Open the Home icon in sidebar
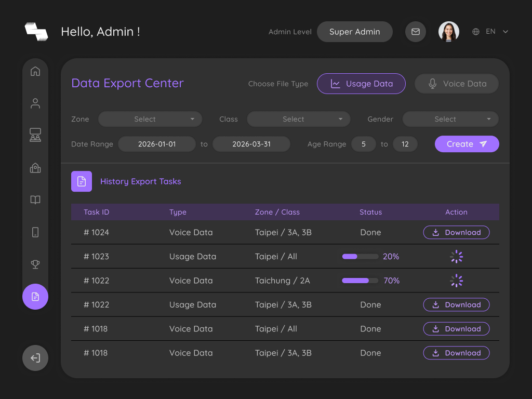532x399 pixels. click(x=35, y=71)
